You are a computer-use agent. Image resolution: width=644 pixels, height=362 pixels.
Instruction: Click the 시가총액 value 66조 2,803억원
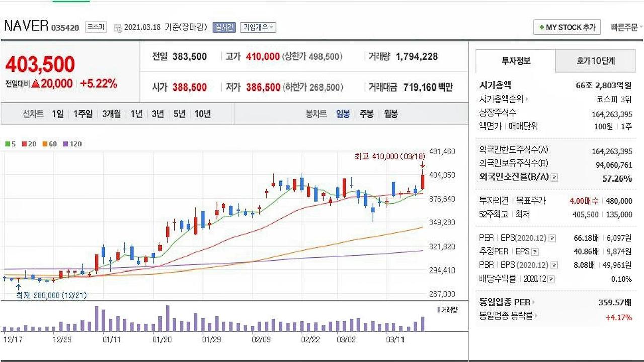tap(604, 85)
